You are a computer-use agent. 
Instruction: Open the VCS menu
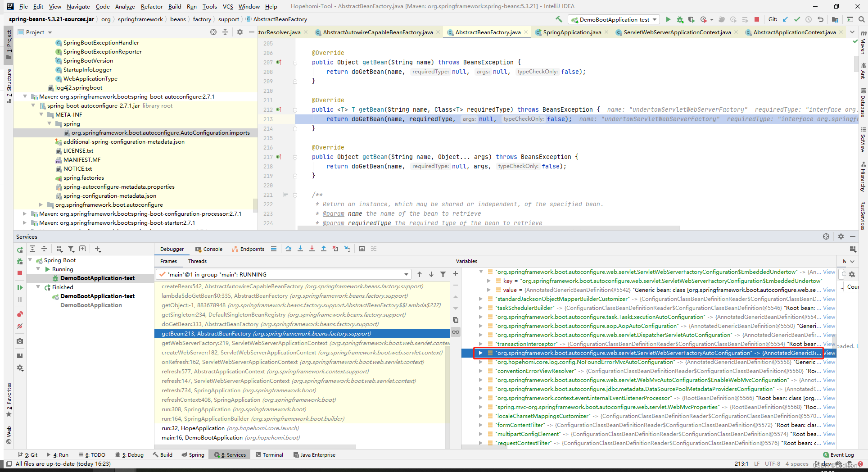(x=228, y=6)
